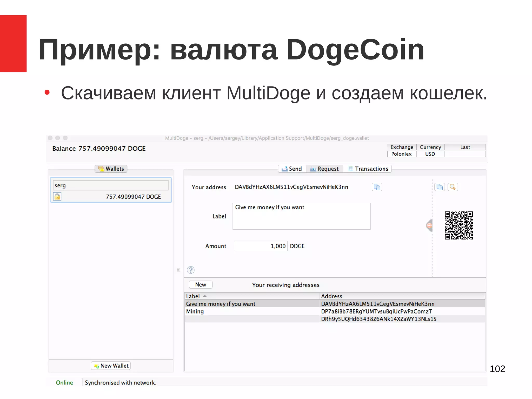Select the serg wallet name field
This screenshot has width=532, height=399.
111,185
